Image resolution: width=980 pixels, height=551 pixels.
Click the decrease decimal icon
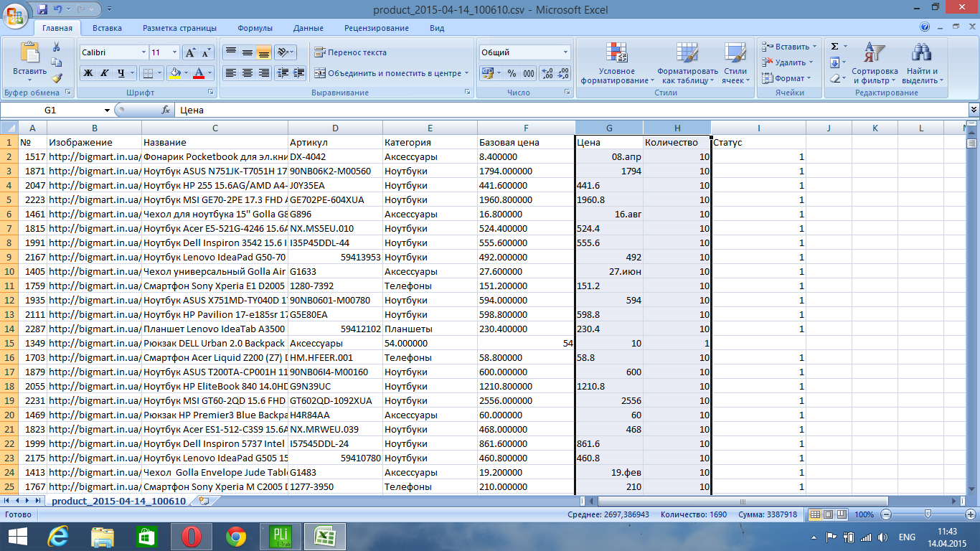click(563, 73)
